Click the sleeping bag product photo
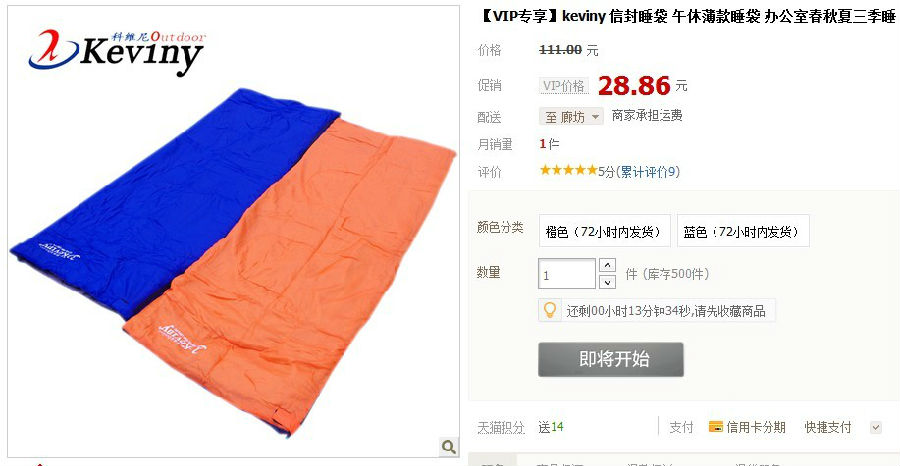Viewport: 900px width, 466px height. tap(234, 231)
